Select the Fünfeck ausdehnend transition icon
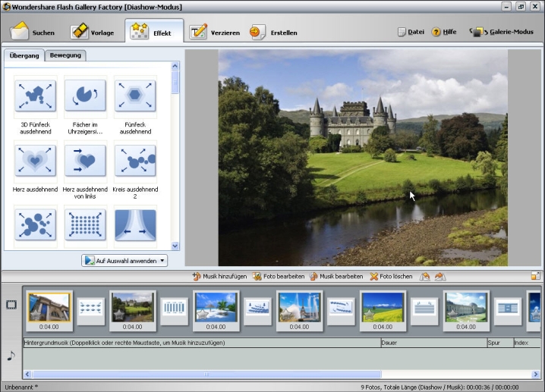 [135, 96]
